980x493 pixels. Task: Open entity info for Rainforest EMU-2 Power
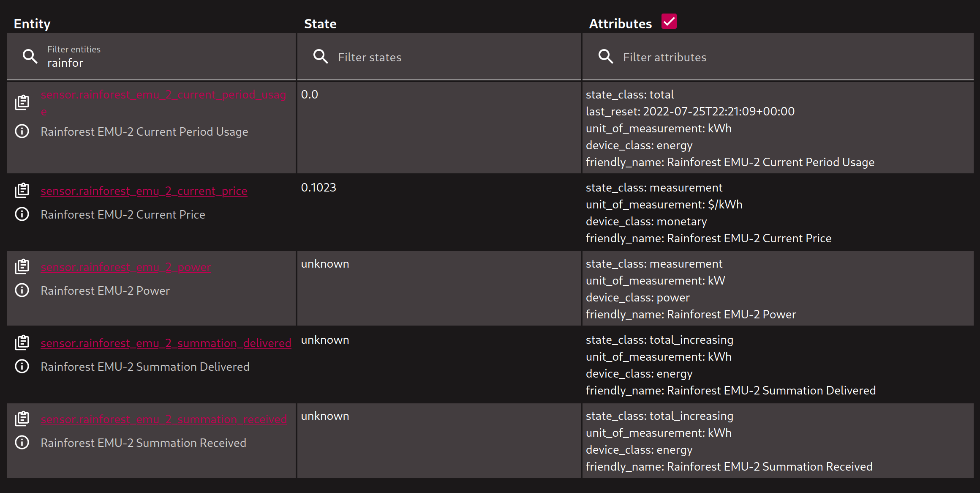pos(22,290)
